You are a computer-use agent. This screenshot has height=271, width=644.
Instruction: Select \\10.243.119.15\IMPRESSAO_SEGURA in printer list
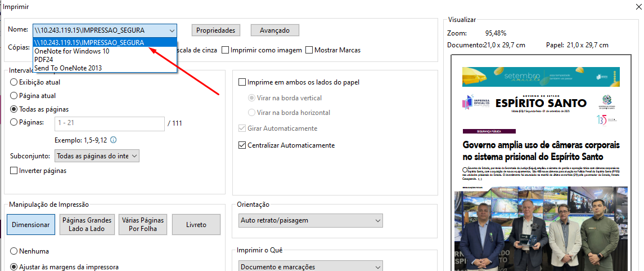coord(105,42)
